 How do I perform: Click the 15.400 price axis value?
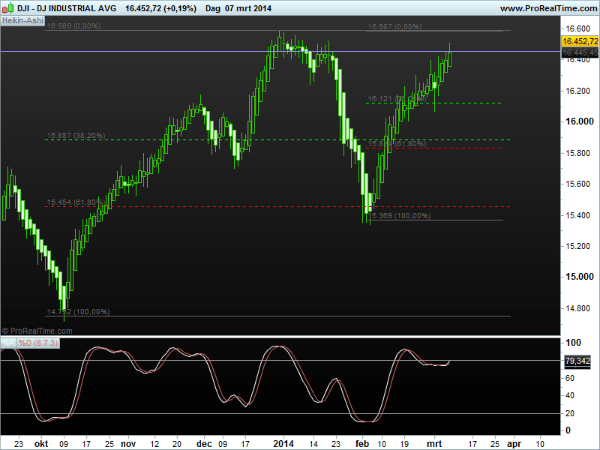coord(578,215)
